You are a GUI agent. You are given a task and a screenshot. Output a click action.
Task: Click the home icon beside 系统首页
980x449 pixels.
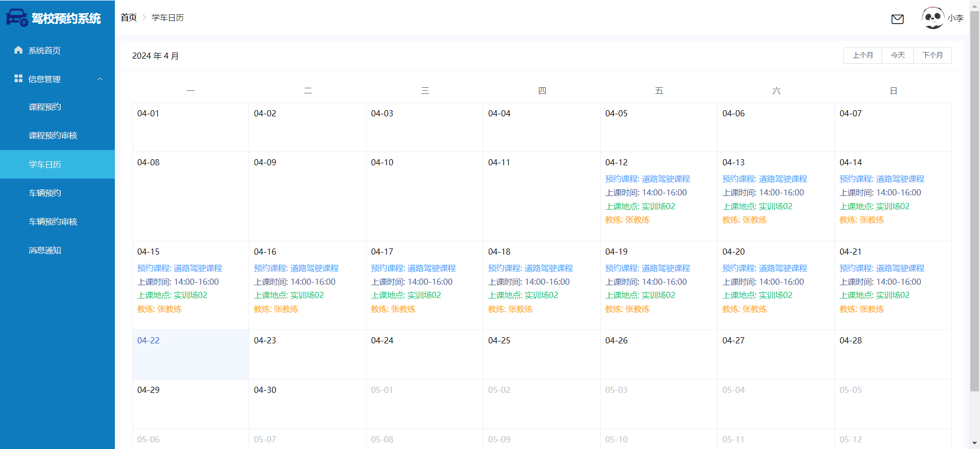18,50
